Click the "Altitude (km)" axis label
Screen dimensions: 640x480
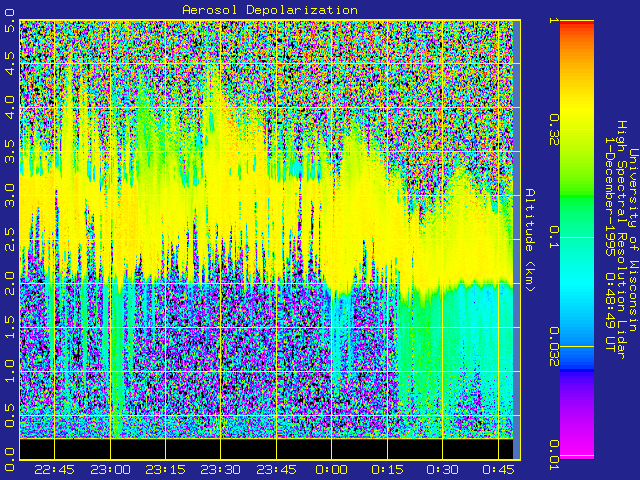click(530, 240)
